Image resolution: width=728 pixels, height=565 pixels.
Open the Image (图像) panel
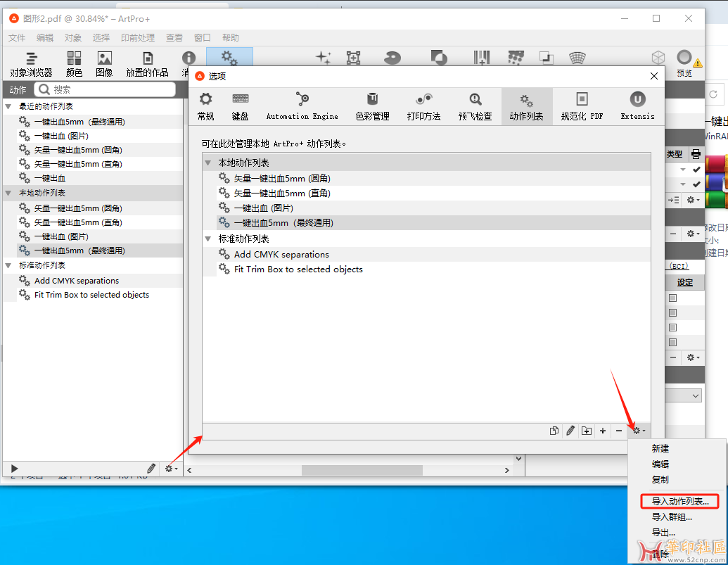104,64
